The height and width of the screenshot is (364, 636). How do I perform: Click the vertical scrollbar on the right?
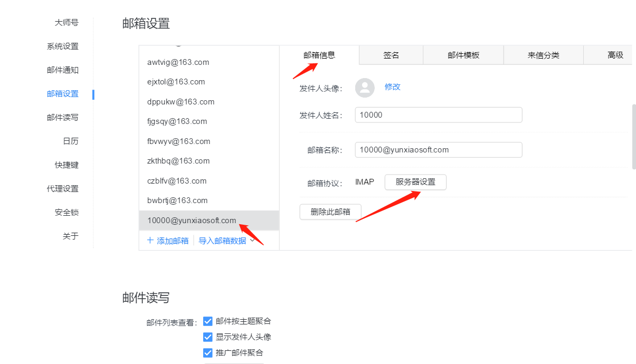tap(634, 136)
